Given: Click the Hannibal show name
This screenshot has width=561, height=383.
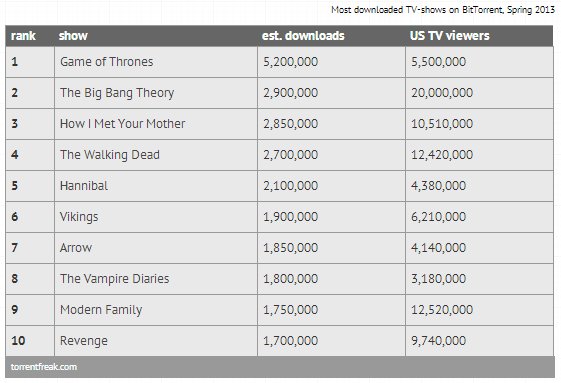Looking at the screenshot, I should coord(84,185).
